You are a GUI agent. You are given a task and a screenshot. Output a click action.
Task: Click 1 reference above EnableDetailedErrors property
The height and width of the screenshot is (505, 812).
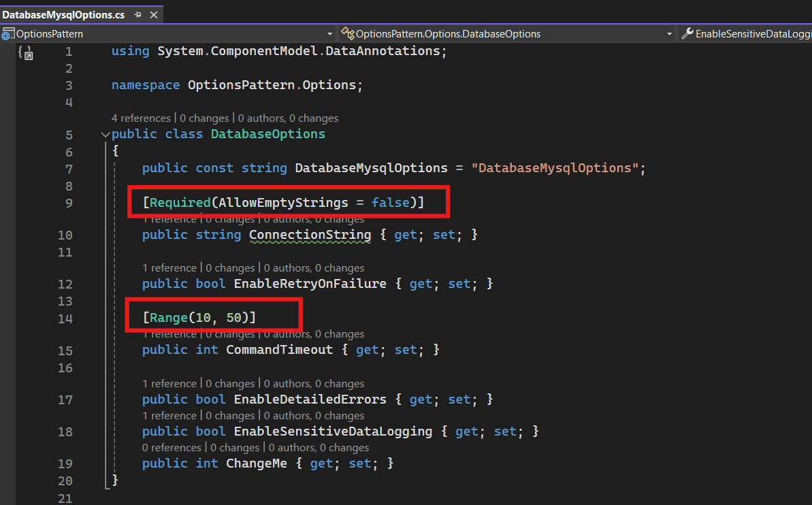coord(169,383)
